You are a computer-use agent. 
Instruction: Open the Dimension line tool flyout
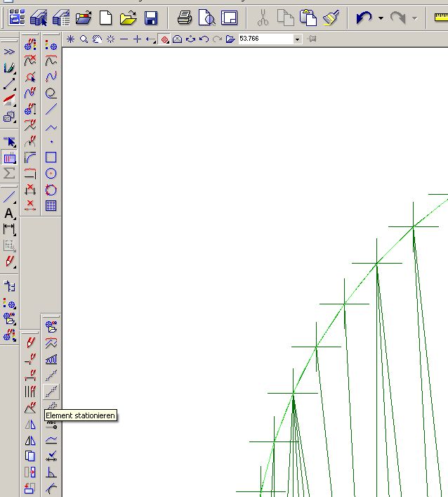9,229
